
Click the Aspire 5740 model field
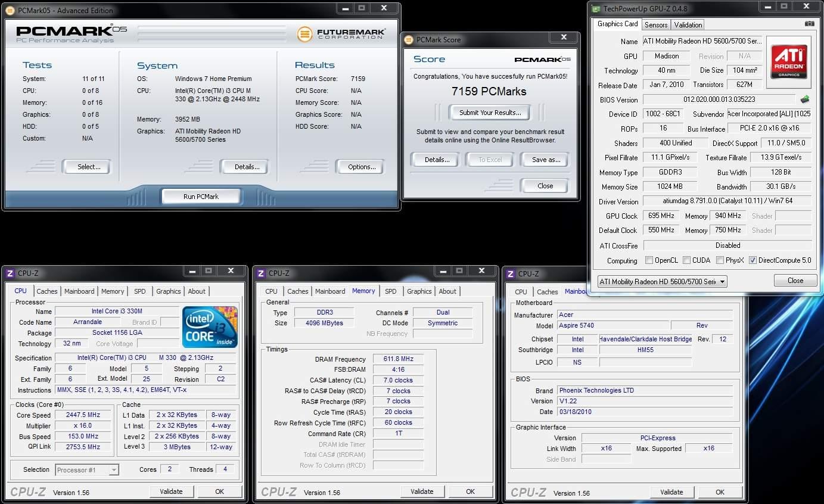(612, 326)
